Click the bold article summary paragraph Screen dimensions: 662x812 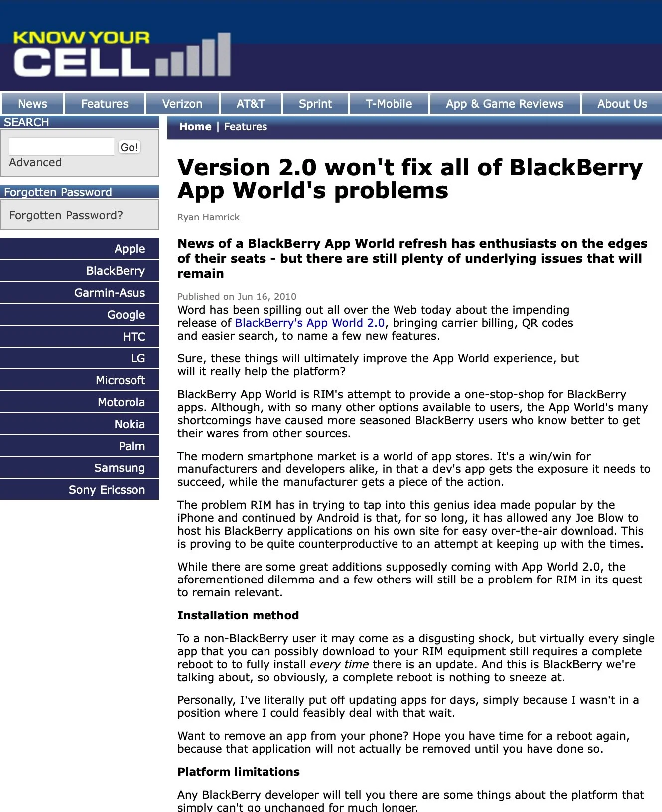[x=412, y=258]
